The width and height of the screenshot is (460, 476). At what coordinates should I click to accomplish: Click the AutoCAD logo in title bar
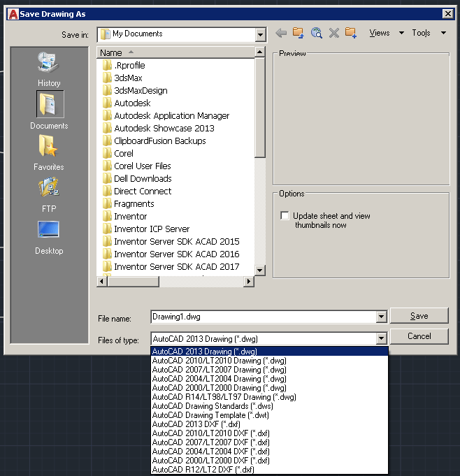[13, 14]
